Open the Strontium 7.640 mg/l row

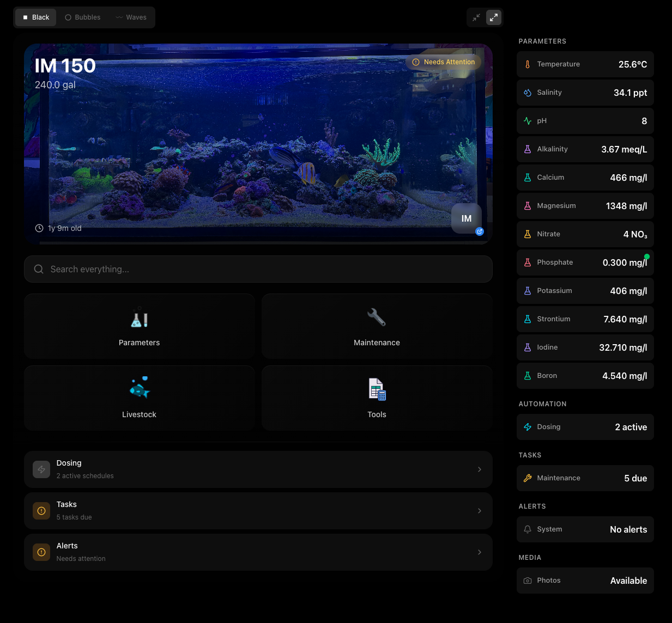(585, 319)
